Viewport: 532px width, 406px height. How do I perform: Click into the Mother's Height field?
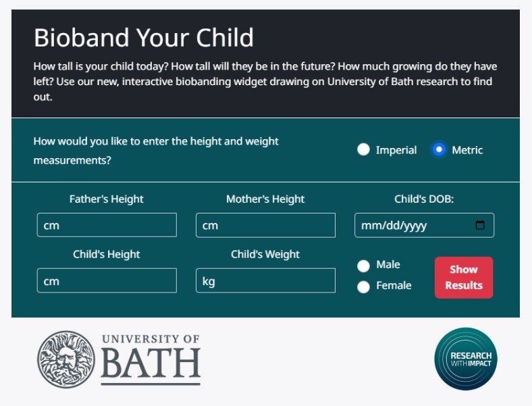pyautogui.click(x=265, y=226)
